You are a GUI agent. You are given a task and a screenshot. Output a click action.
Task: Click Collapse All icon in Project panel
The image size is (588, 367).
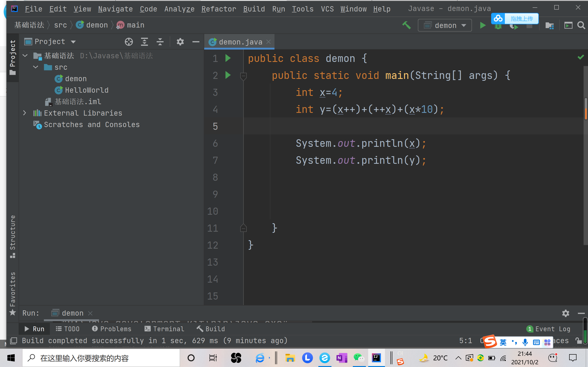[160, 42]
